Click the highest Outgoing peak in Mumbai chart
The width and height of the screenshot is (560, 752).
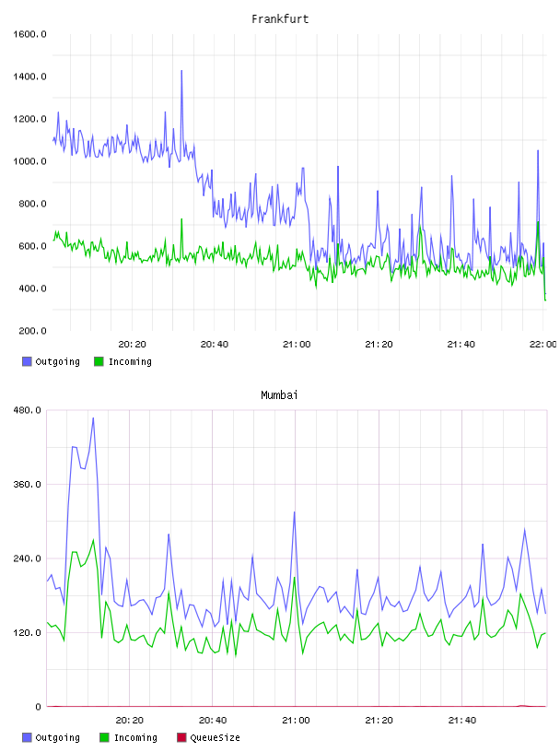pyautogui.click(x=93, y=418)
